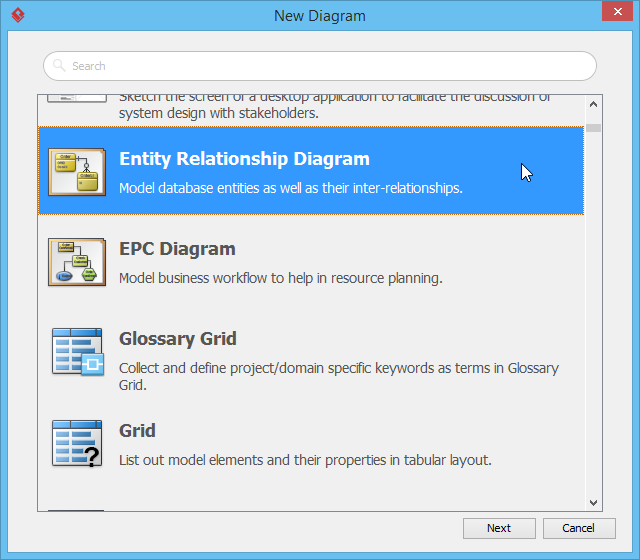This screenshot has width=640, height=560.
Task: Select the Entity Relationship Diagram icon
Action: pyautogui.click(x=77, y=172)
